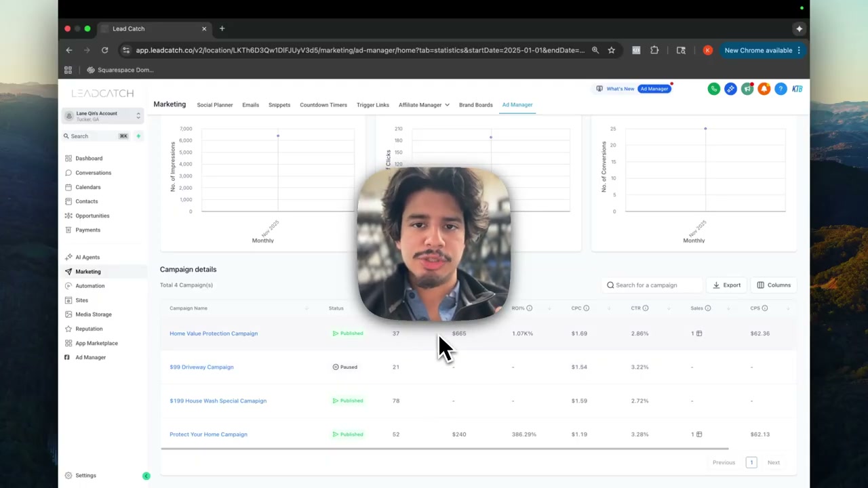
Task: Reload the page in Chrome
Action: point(104,50)
